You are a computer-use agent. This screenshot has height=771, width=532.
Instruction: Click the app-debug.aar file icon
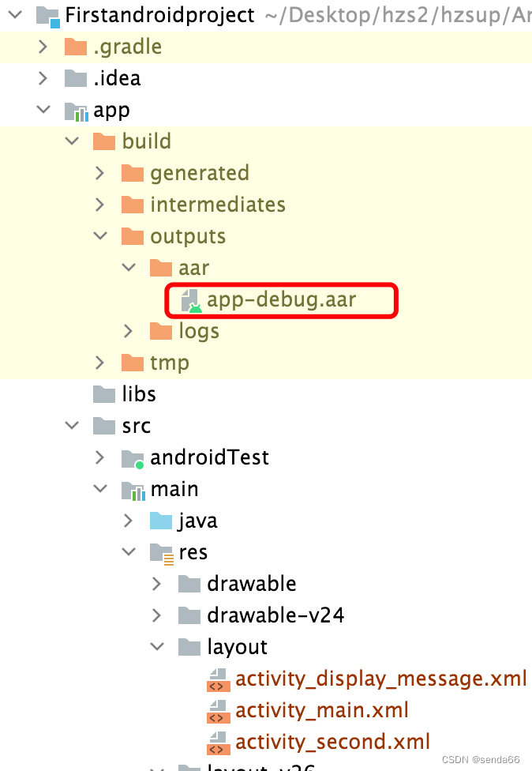[189, 300]
